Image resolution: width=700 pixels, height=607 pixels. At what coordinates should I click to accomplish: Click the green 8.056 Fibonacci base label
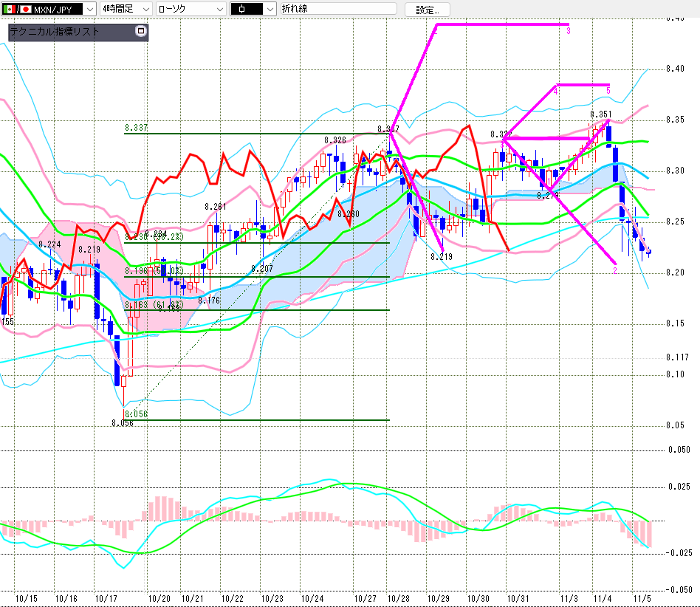pyautogui.click(x=137, y=414)
